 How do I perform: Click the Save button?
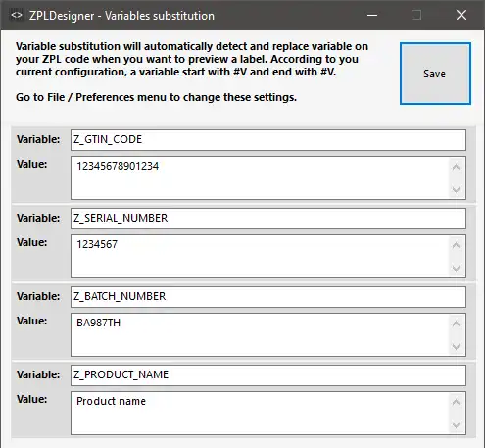(x=435, y=74)
